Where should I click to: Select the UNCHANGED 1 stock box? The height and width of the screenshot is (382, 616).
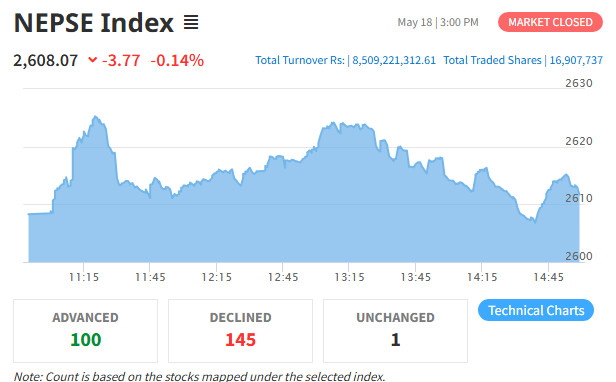coord(395,331)
